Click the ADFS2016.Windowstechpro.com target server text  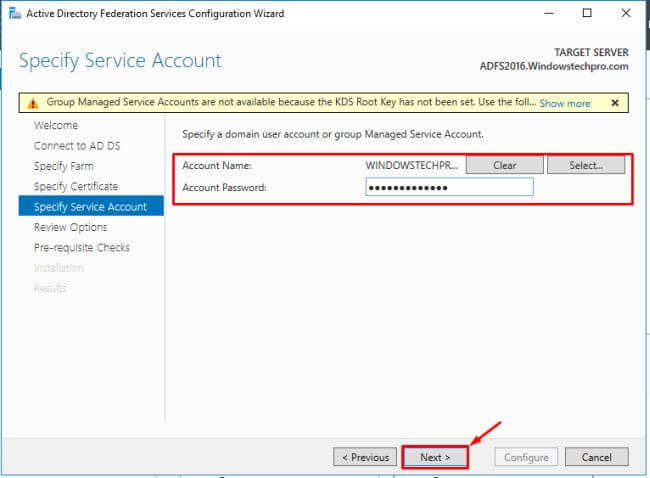coord(554,66)
